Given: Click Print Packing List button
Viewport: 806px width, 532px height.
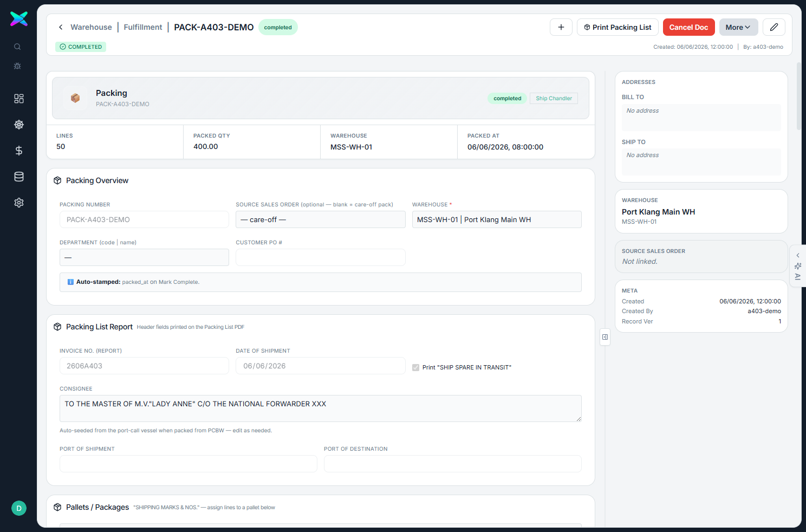Looking at the screenshot, I should click(617, 27).
